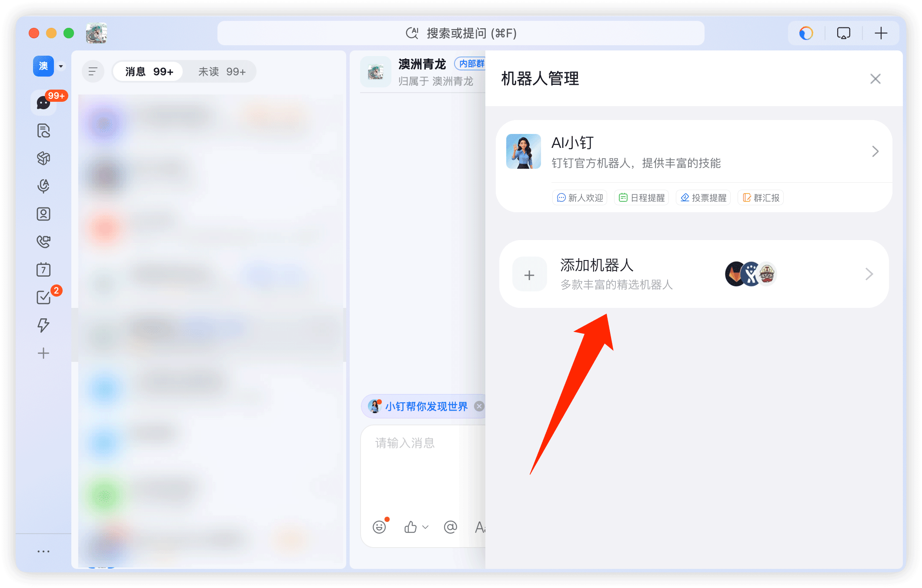The width and height of the screenshot is (922, 588).
Task: Start a call via the phone-video icon
Action: [x=43, y=242]
